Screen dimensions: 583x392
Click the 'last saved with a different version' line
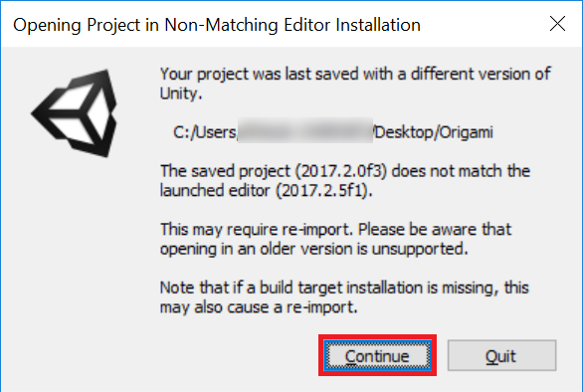click(x=355, y=74)
